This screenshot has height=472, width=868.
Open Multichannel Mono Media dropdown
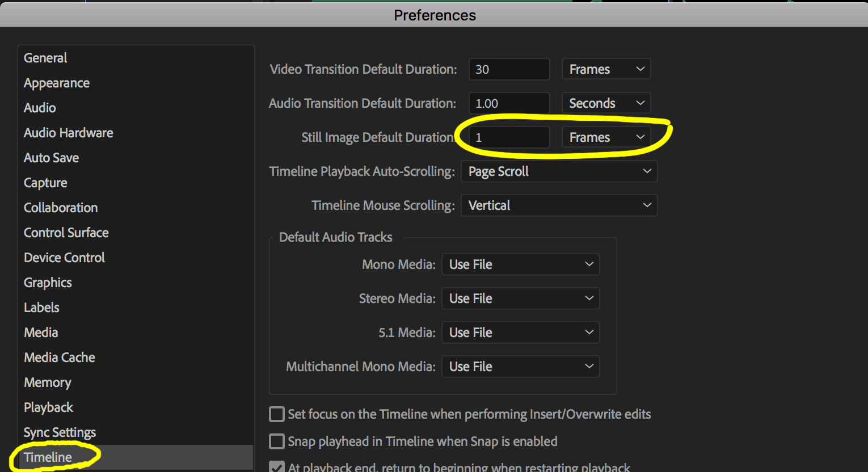[x=520, y=366]
